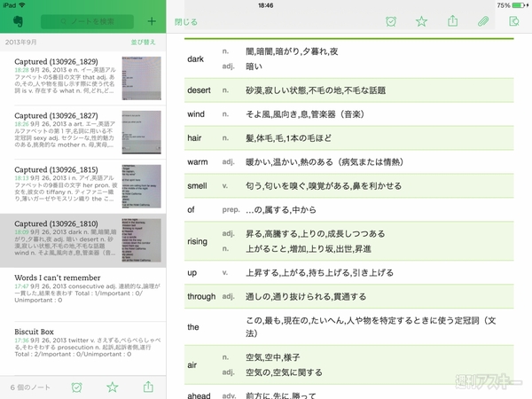Image resolution: width=532 pixels, height=399 pixels.
Task: Share the open note via top share icon
Action: (452, 21)
